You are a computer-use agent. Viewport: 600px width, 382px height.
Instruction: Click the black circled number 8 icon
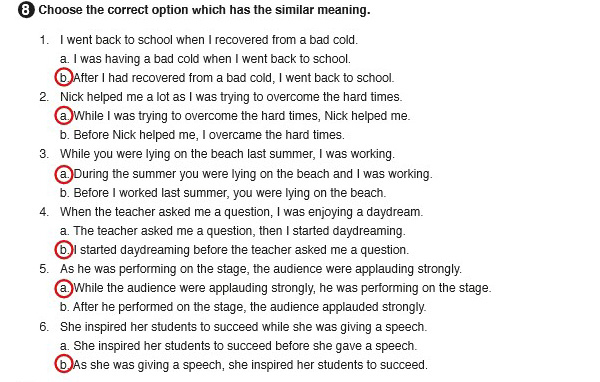(26, 10)
